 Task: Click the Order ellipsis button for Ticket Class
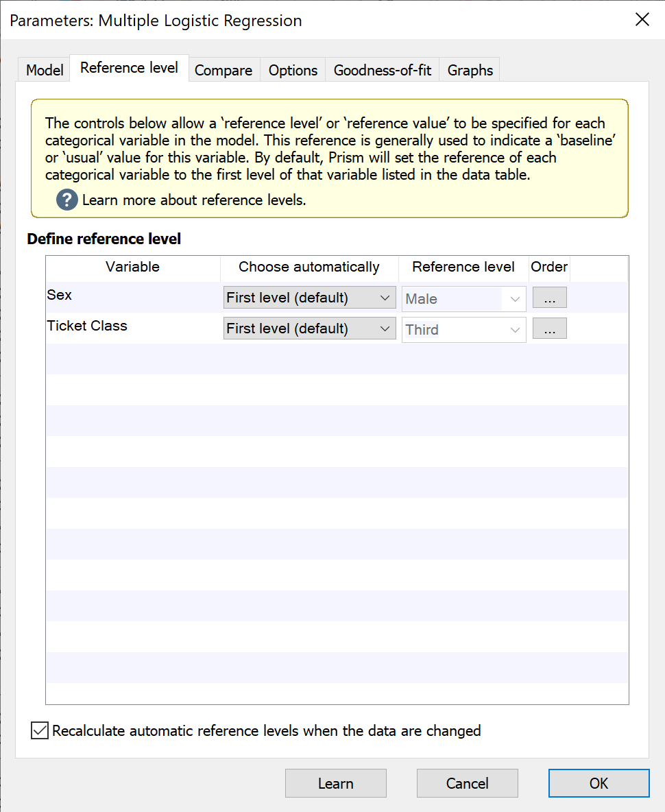point(549,329)
